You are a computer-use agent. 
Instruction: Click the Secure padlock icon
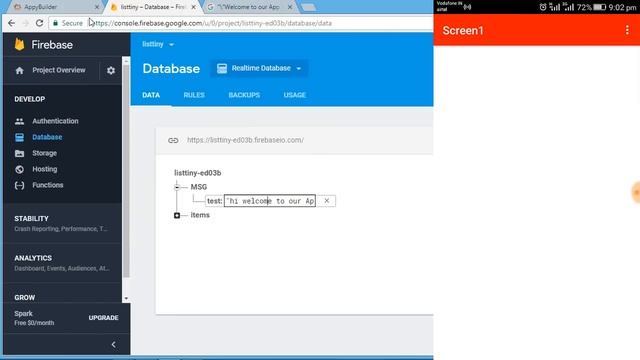click(x=56, y=23)
